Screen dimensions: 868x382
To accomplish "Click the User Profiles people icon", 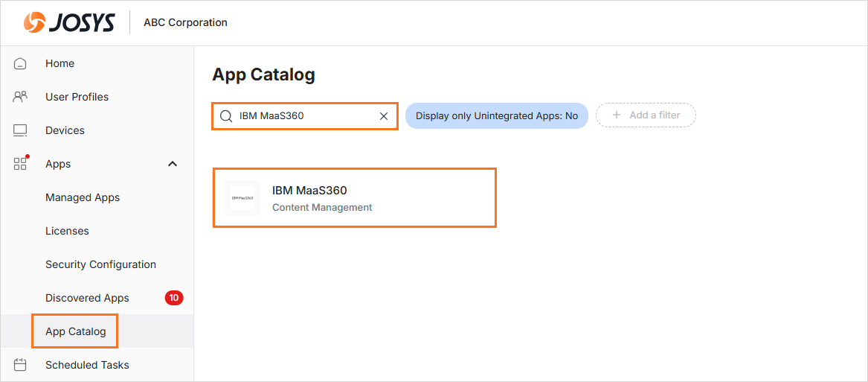I will coord(20,97).
